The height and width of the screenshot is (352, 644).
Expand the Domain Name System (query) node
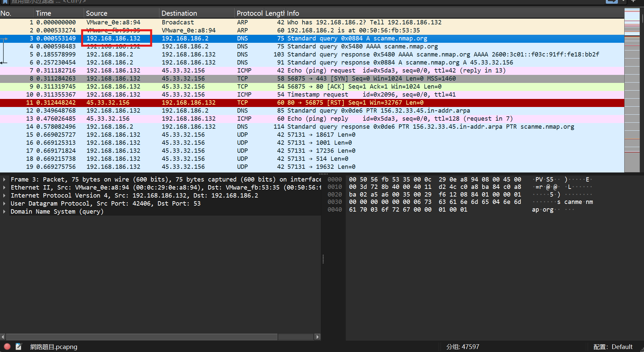tap(4, 212)
